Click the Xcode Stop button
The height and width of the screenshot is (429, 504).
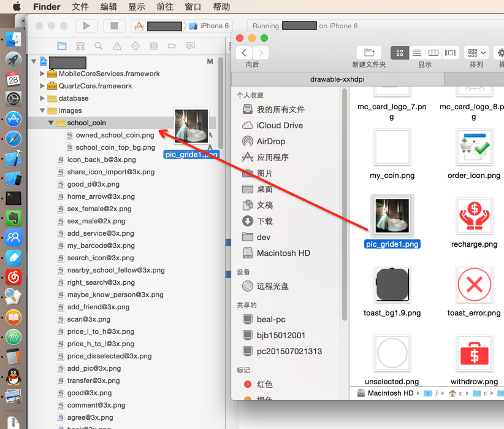click(114, 26)
